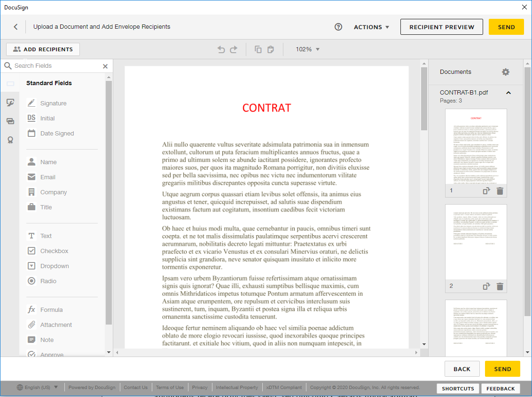532x397 pixels.
Task: Delete page 2 using its trash icon
Action: [x=500, y=286]
